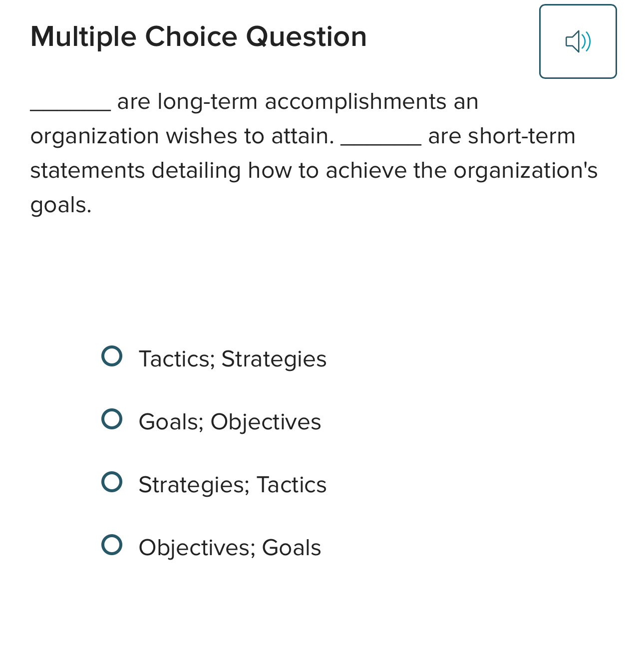Choose the answer labeled Strategies; Tactics
644x657 pixels.
coord(232,485)
